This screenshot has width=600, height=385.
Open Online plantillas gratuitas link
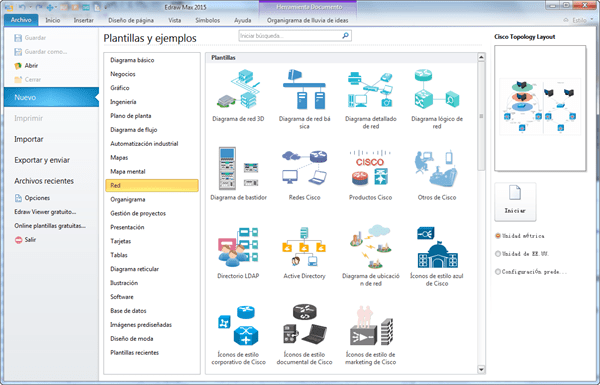click(x=50, y=226)
